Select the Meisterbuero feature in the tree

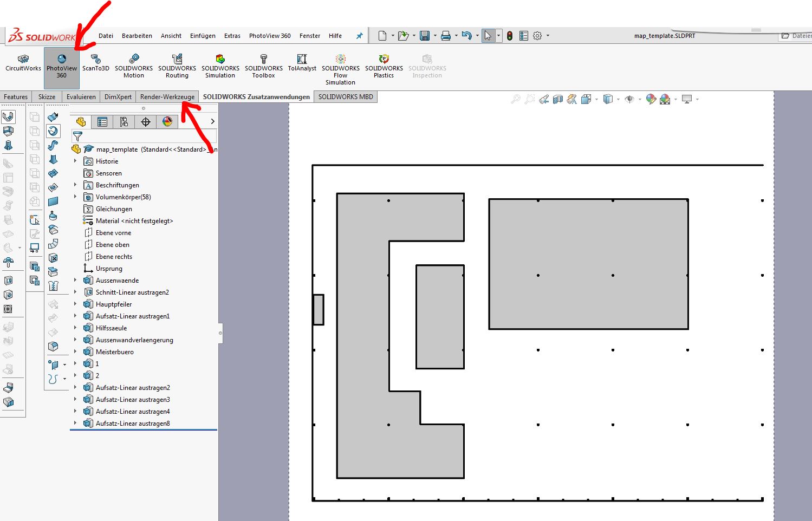tap(114, 351)
